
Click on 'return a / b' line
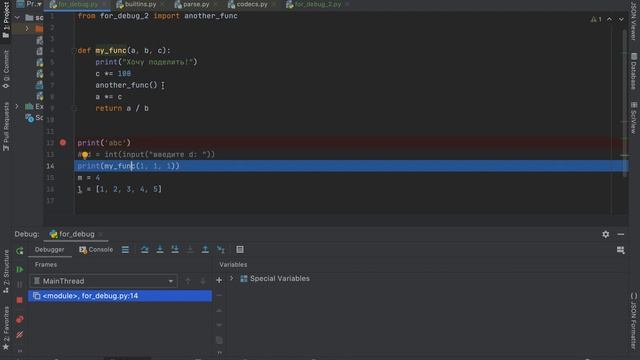pos(122,109)
